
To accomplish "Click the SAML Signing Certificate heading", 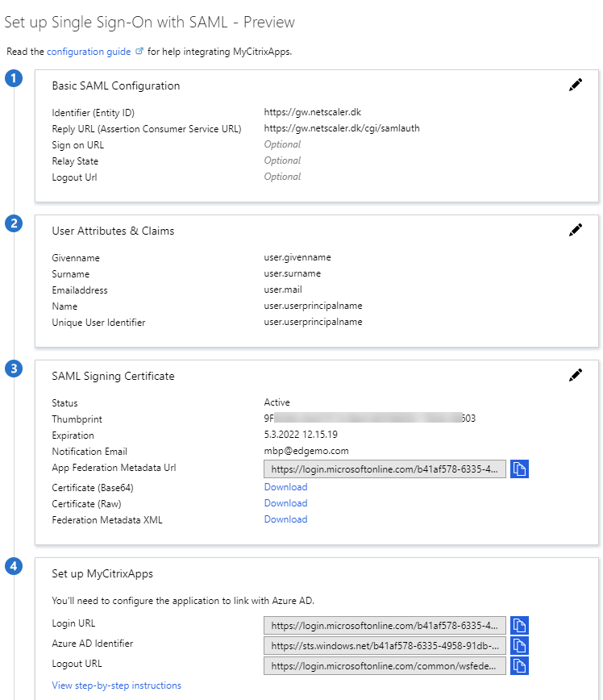I will click(113, 376).
